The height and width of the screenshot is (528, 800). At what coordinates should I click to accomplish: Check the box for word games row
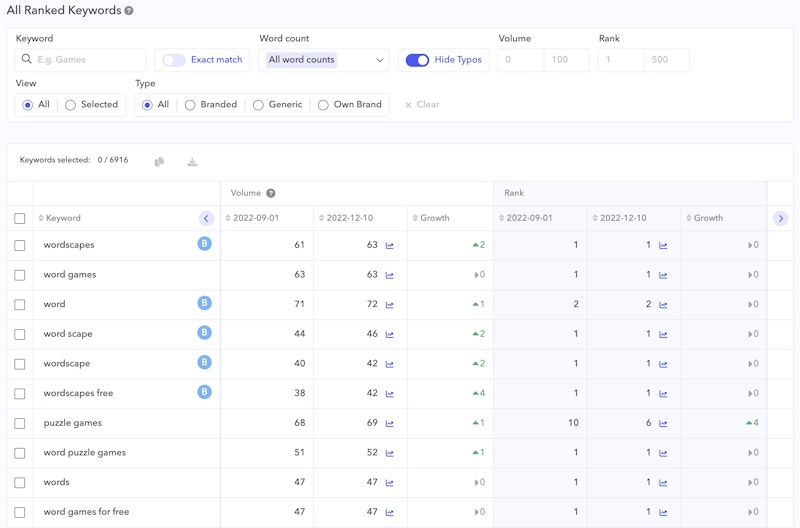20,275
